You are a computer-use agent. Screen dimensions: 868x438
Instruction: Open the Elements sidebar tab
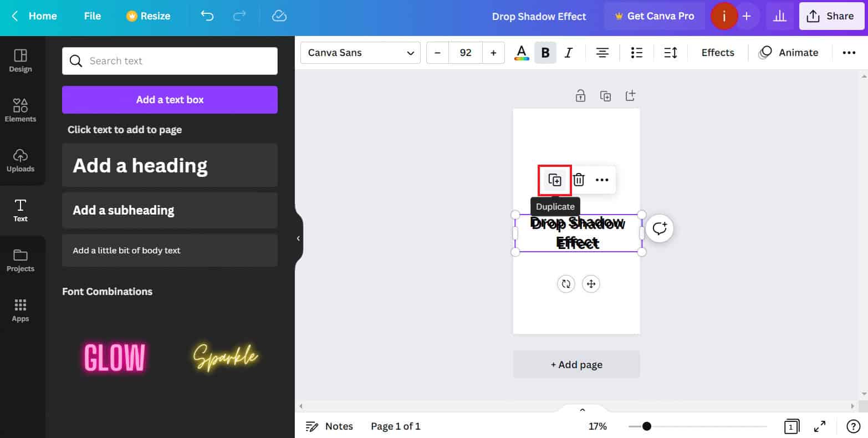[21, 111]
